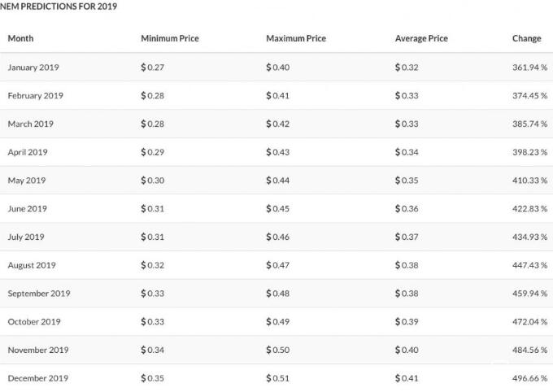The width and height of the screenshot is (553, 392).
Task: Click the Average Price column header
Action: point(421,38)
